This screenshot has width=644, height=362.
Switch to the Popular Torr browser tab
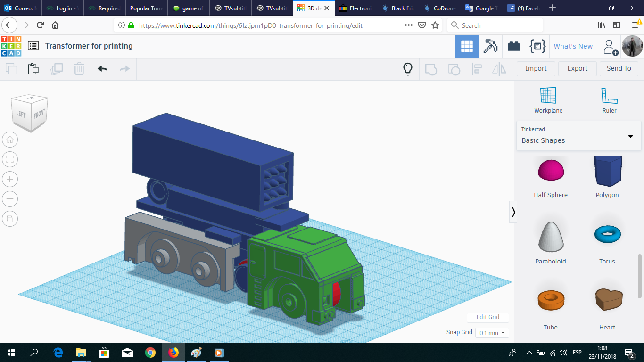coord(147,8)
